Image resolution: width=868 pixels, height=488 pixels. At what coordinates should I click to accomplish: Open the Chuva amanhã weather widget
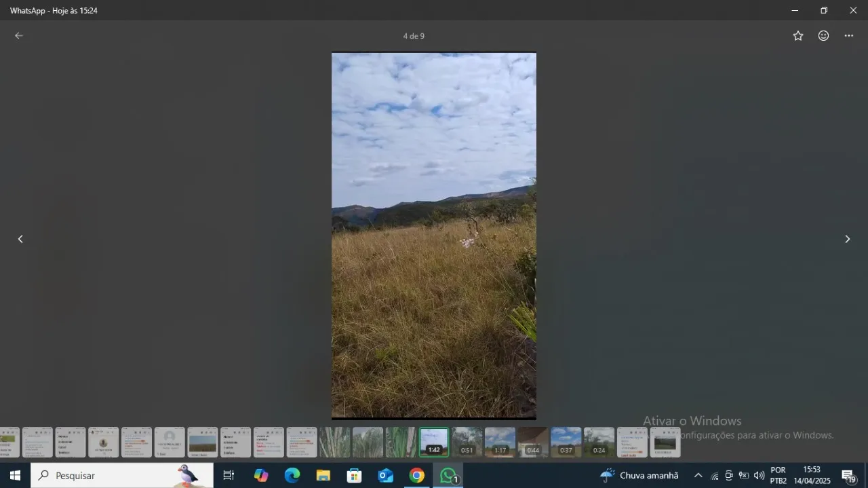pos(639,476)
